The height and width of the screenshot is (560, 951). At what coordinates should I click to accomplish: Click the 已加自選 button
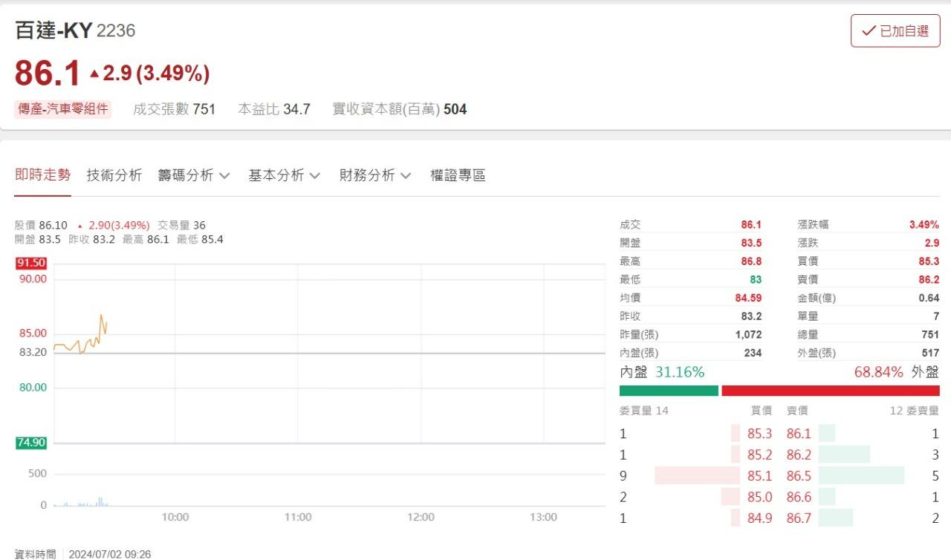tap(895, 31)
